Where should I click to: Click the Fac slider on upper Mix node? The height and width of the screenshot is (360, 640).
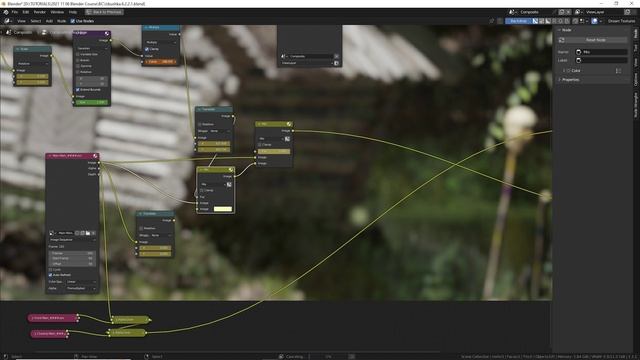[x=274, y=151]
